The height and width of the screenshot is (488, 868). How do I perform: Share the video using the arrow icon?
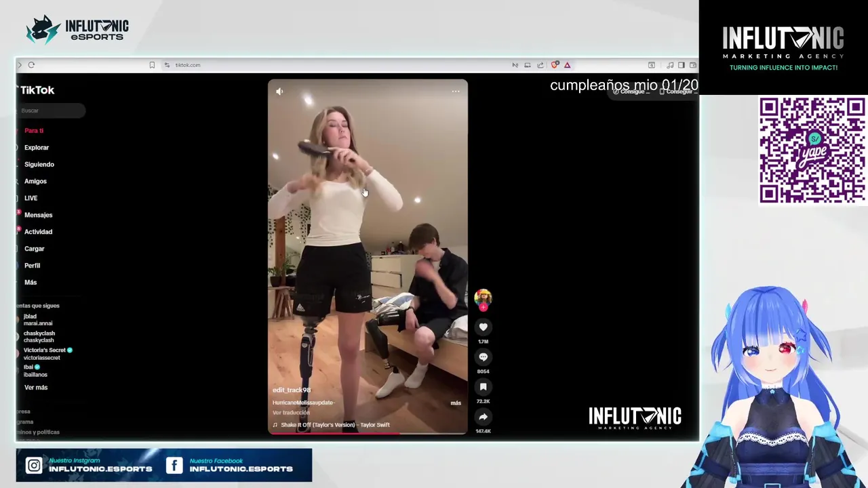[483, 417]
